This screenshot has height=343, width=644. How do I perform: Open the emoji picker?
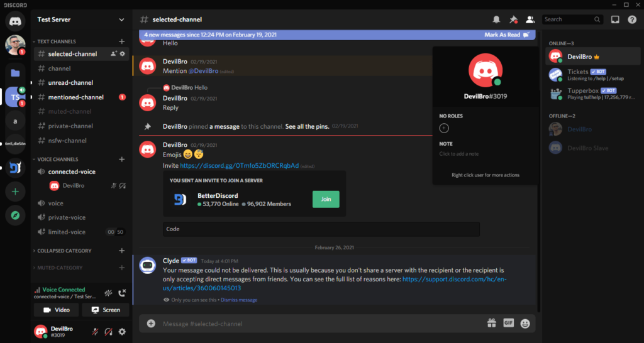coord(525,323)
